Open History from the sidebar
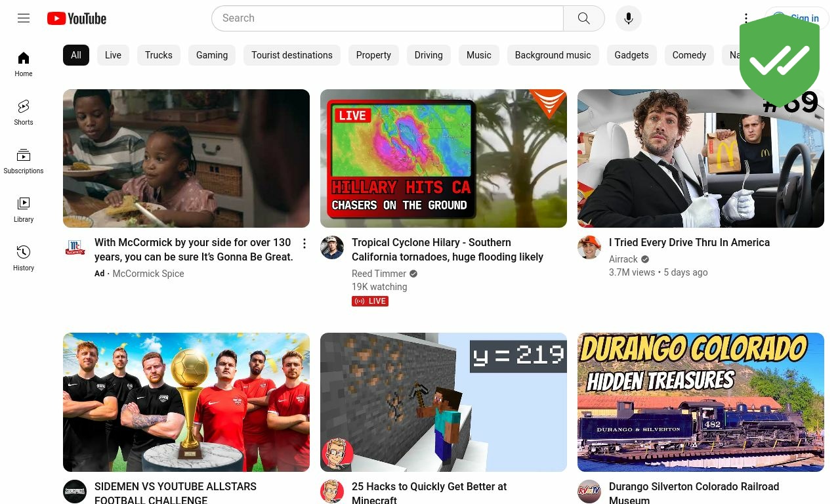840x504 pixels. coord(24,259)
